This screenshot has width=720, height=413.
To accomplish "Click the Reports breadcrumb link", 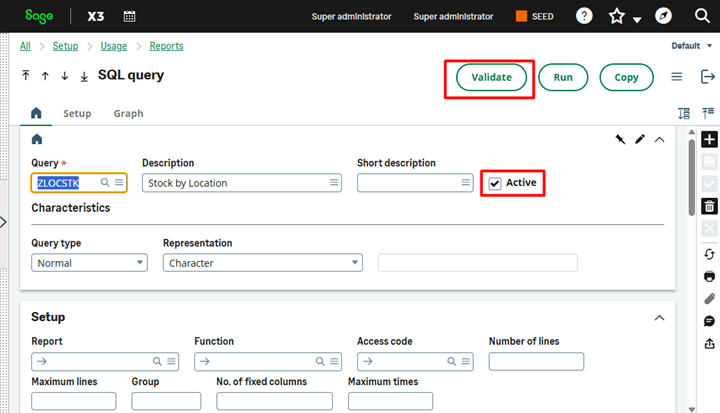I will (x=166, y=46).
